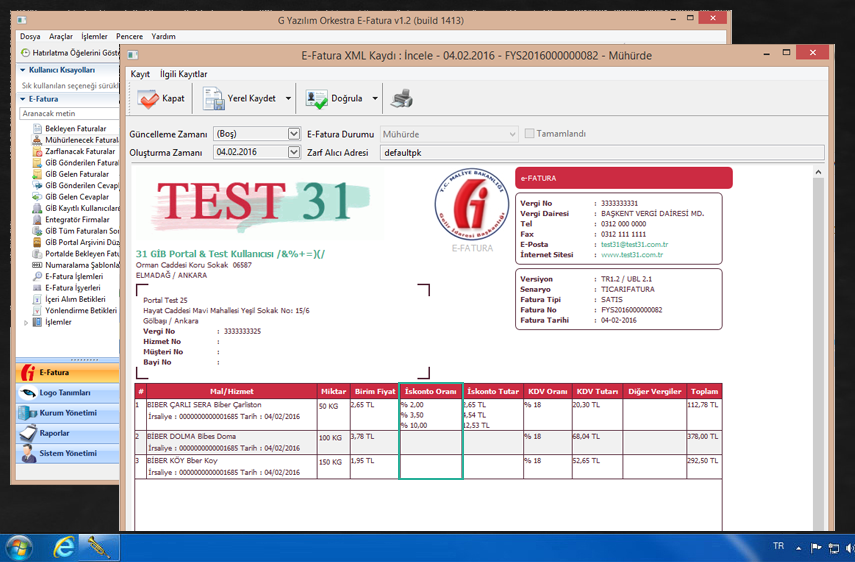Click the TR language indicator in tray
This screenshot has width=855, height=562.
click(x=778, y=546)
